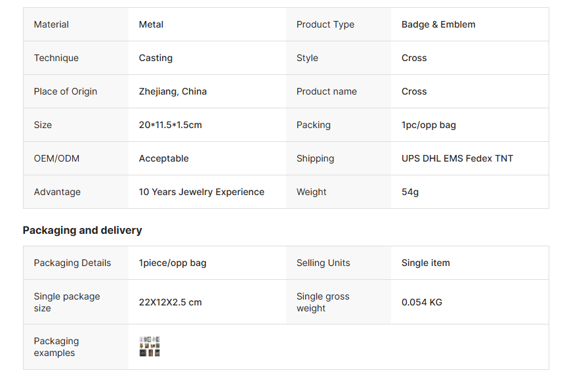This screenshot has width=588, height=379.
Task: Select the Material label cell
Action: coord(51,24)
